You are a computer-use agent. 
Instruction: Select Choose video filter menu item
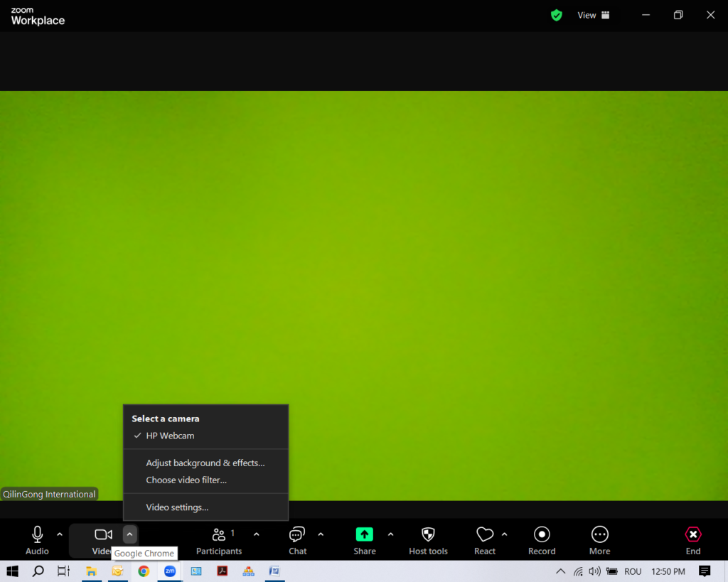point(186,480)
